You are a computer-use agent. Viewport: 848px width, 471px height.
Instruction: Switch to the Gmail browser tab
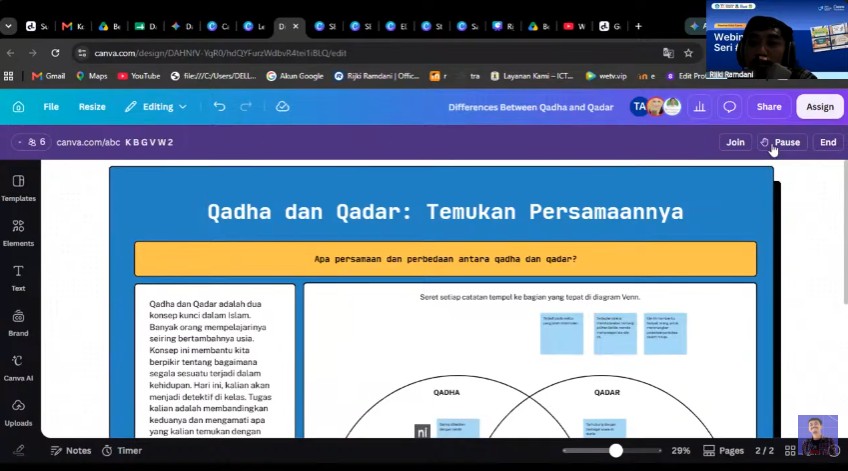point(73,26)
